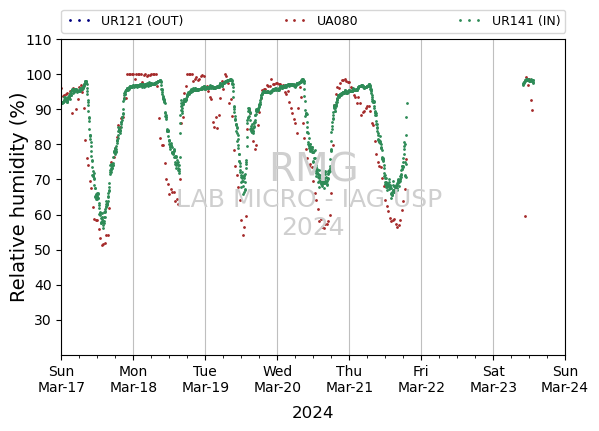Click the blue dotted UR121 legend marker

coord(79,21)
